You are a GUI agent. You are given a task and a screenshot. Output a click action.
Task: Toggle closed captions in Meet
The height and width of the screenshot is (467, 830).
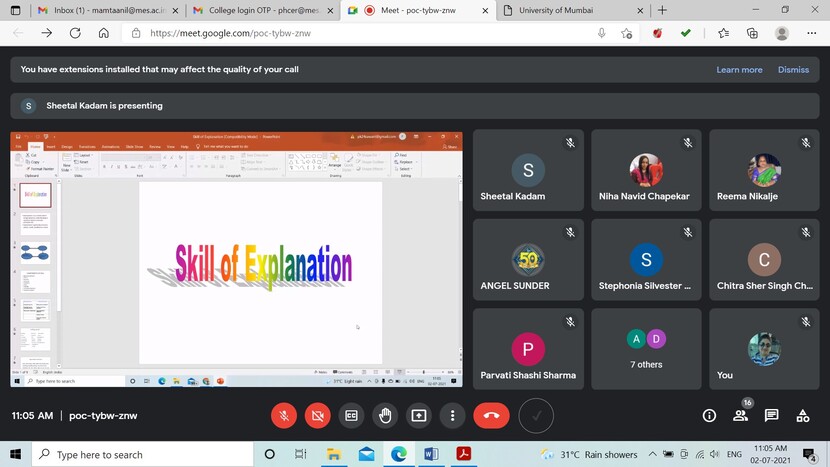click(x=352, y=415)
